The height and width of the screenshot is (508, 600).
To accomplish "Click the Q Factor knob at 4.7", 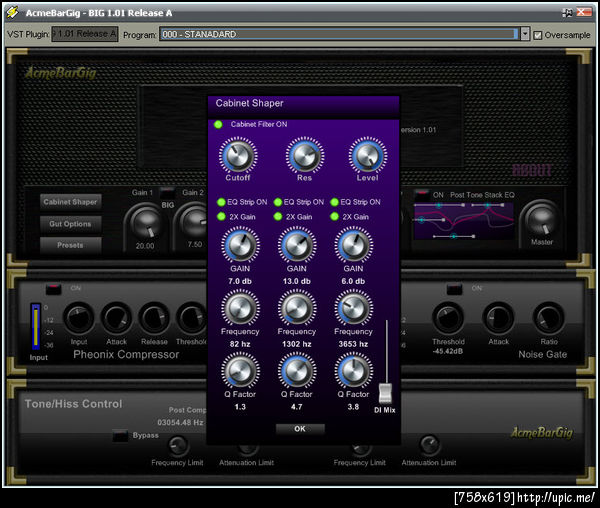I will click(x=297, y=371).
